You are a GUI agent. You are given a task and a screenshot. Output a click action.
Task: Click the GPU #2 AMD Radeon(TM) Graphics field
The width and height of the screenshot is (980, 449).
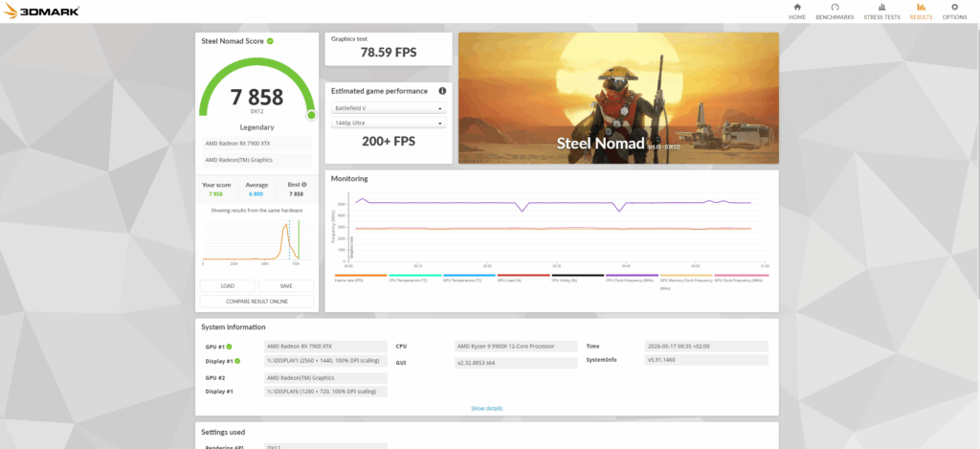coord(325,378)
